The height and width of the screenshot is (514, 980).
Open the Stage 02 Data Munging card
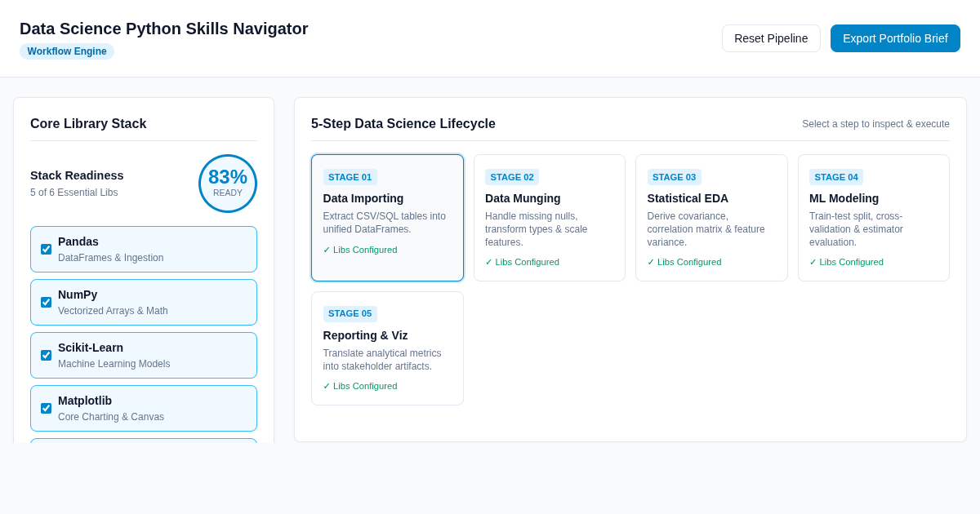click(550, 218)
